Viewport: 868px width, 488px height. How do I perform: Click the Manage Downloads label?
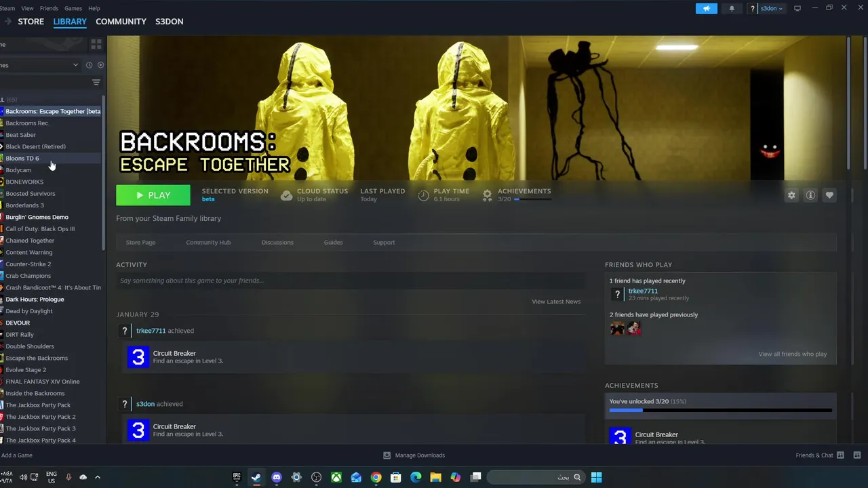tap(420, 455)
